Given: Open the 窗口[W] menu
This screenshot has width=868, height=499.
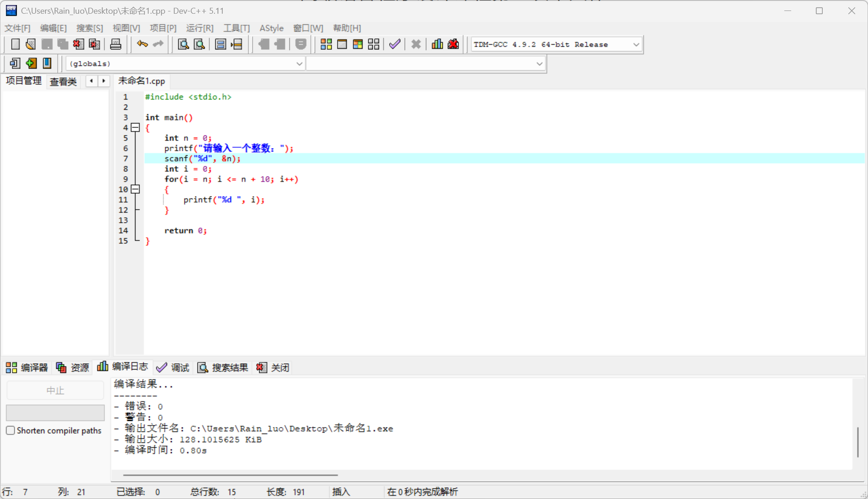Looking at the screenshot, I should 308,28.
